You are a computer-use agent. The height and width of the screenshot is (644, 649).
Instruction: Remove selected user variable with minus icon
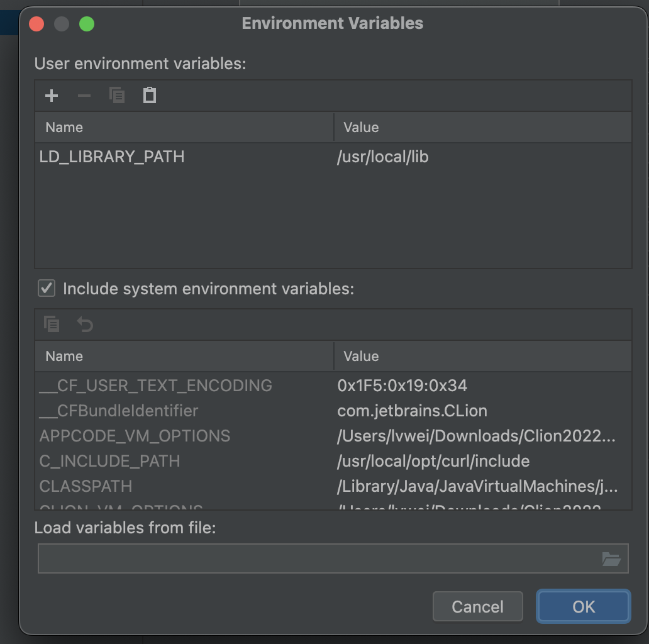(84, 96)
